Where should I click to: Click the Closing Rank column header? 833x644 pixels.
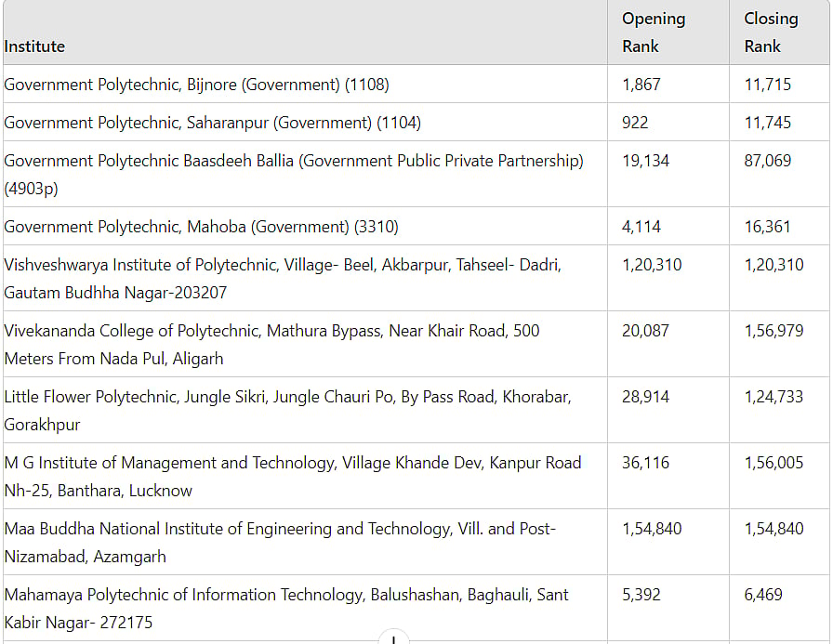click(x=771, y=33)
